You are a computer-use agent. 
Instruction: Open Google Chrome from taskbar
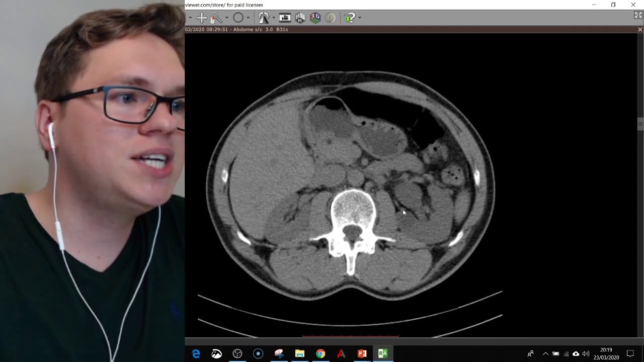[320, 354]
